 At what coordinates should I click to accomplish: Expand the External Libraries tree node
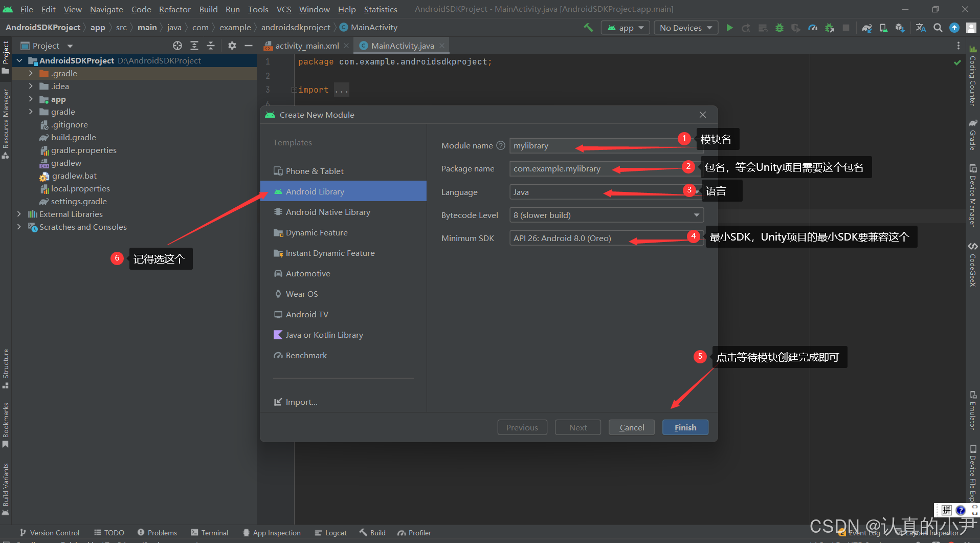tap(19, 214)
